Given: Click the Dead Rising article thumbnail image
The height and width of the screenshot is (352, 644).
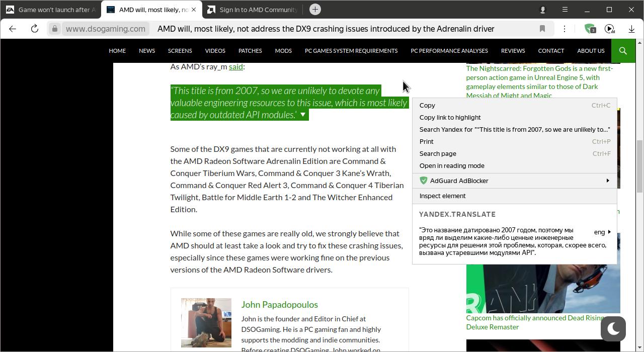Looking at the screenshot, I should tap(543, 288).
